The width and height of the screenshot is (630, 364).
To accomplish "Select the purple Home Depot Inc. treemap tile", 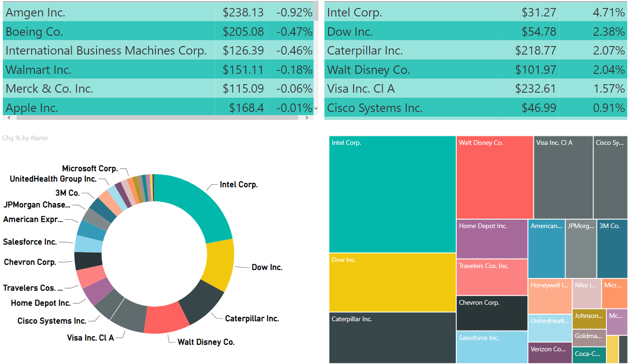I will coord(492,239).
